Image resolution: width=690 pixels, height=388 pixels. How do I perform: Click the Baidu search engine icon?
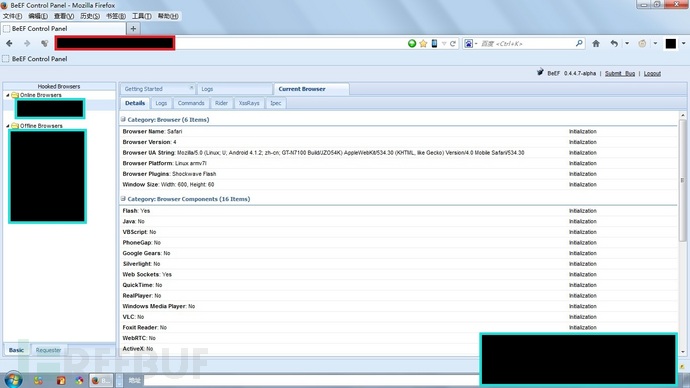(469, 43)
